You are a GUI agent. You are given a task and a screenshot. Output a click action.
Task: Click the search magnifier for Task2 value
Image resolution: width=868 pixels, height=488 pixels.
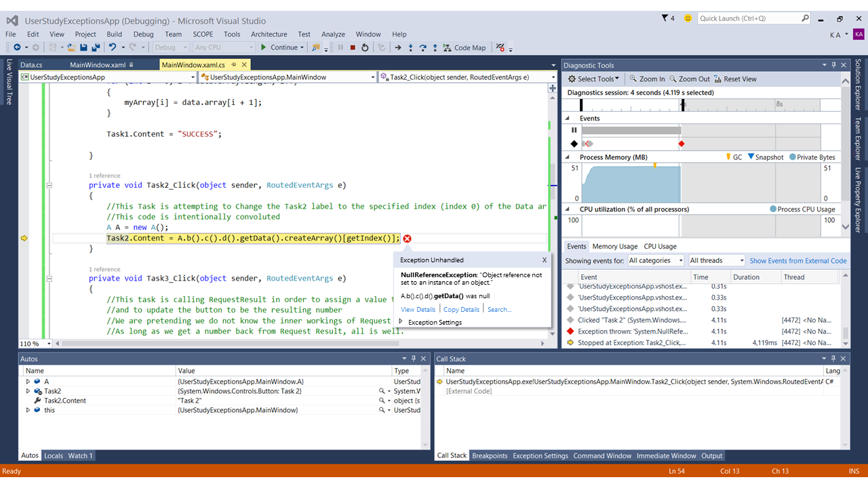click(x=383, y=391)
